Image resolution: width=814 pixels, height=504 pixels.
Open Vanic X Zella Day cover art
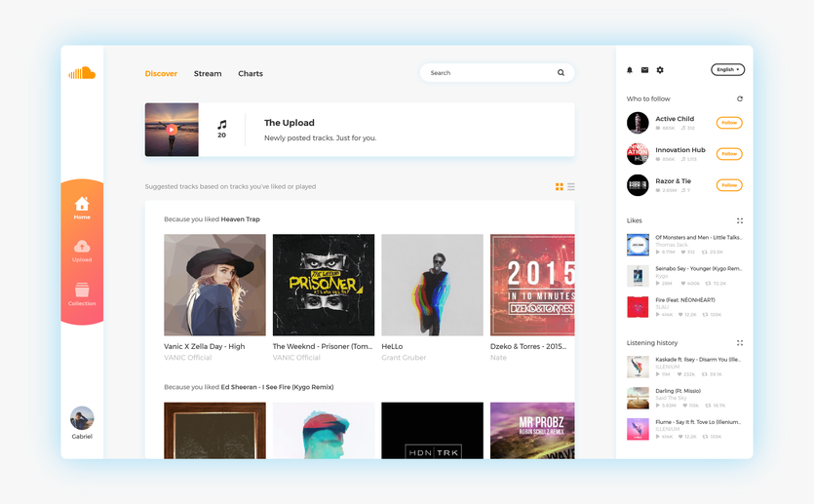pos(214,285)
